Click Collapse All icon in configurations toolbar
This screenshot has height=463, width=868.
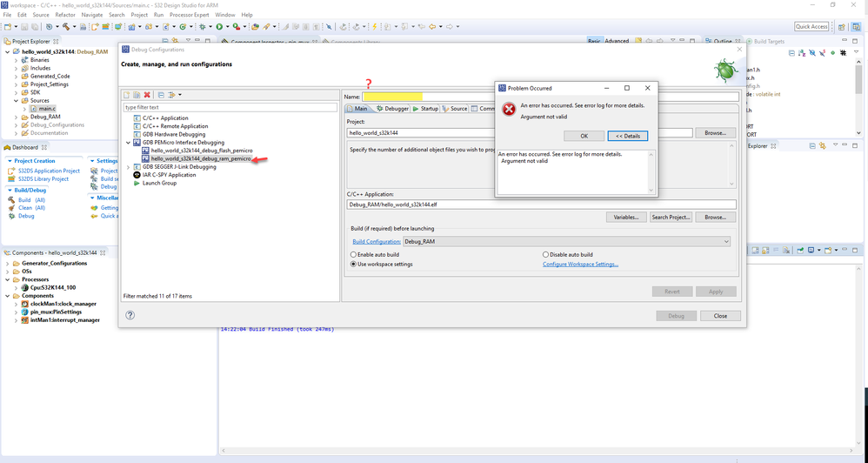pos(161,95)
